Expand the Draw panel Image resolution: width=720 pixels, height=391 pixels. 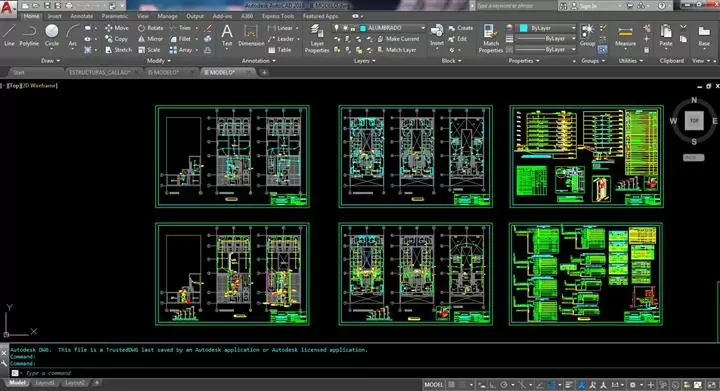pyautogui.click(x=51, y=61)
